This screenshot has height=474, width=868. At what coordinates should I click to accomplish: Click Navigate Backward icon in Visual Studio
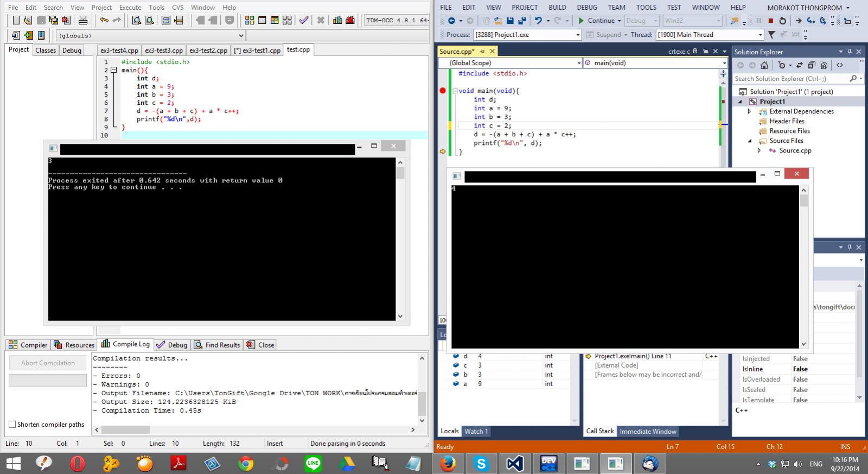tap(451, 21)
